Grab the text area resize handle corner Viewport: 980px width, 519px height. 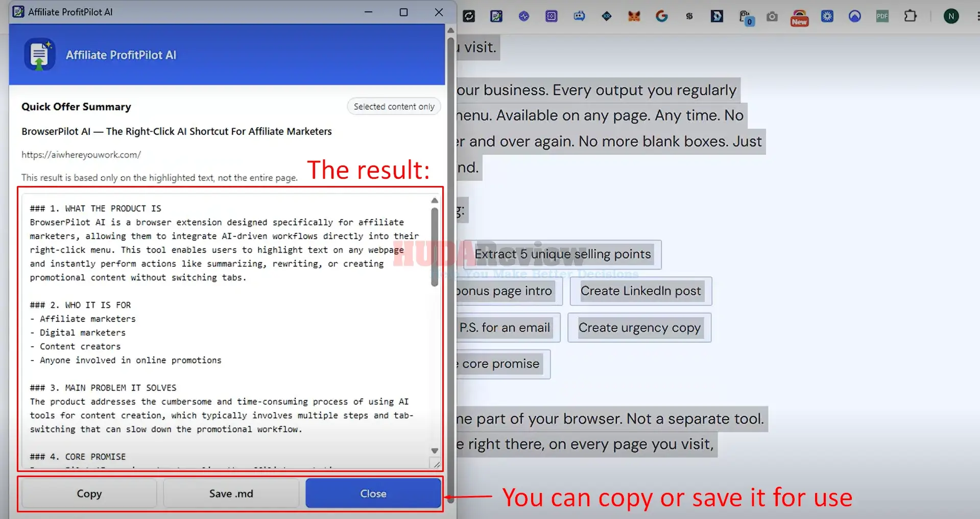[x=437, y=464]
